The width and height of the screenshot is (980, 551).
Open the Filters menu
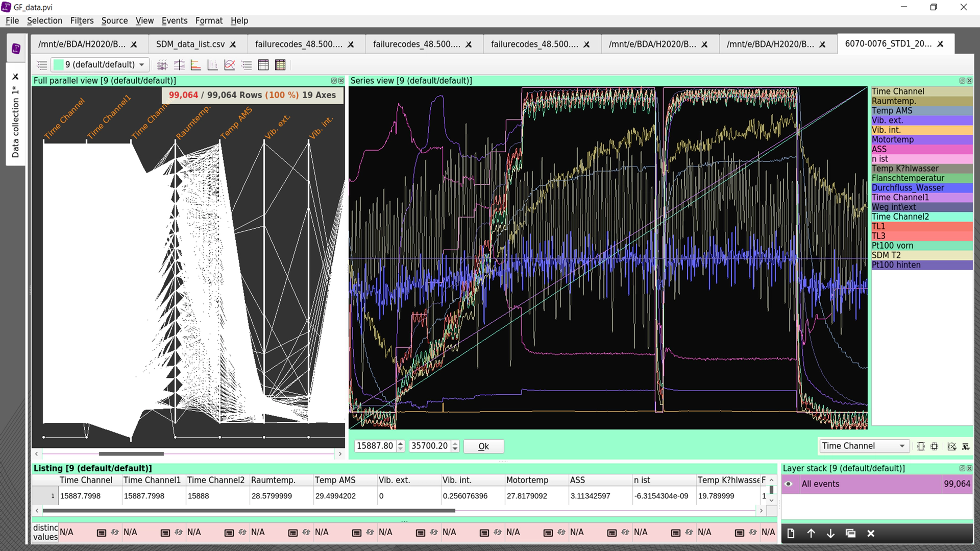(82, 20)
